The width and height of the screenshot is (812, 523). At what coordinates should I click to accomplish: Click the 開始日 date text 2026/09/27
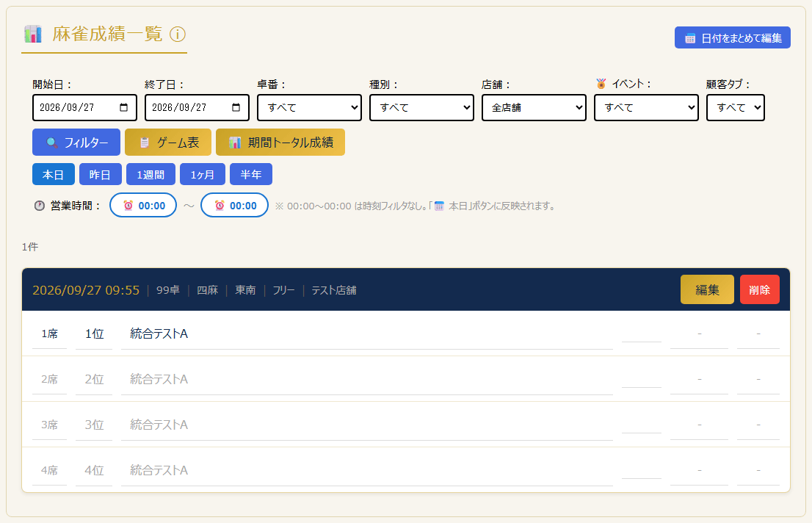(67, 107)
